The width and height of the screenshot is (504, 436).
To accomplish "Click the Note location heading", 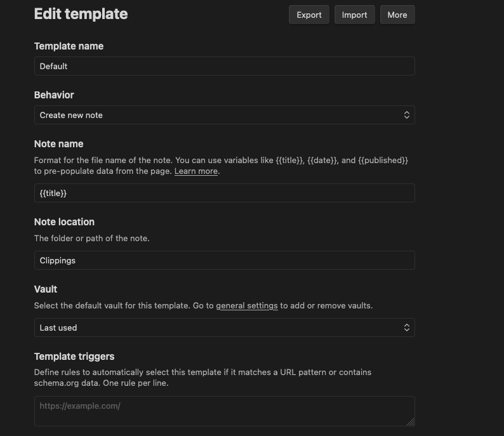I will (x=64, y=222).
